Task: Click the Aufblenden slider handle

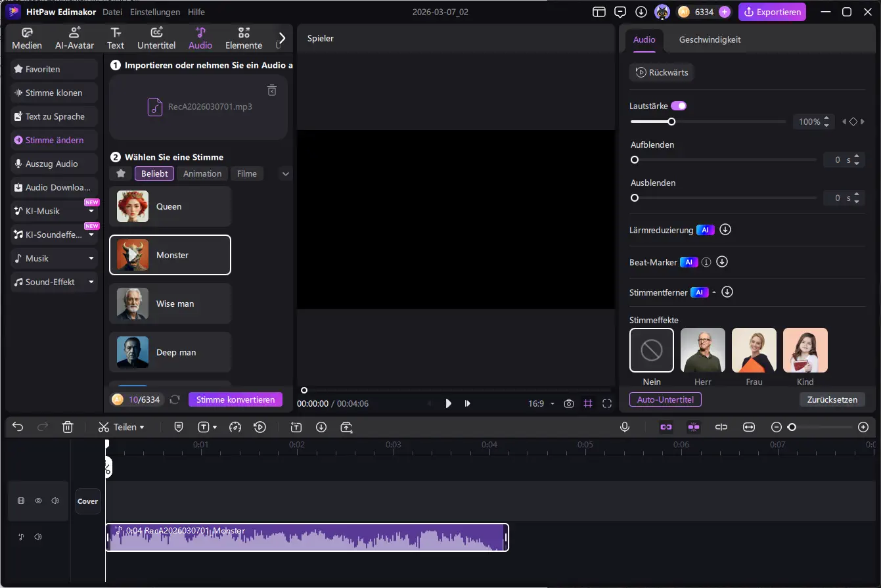Action: 635,160
